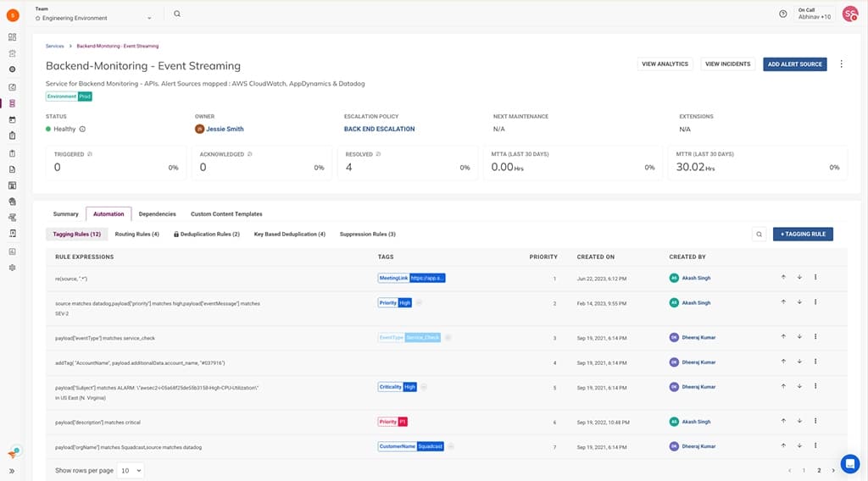
Task: Open the Custom Content Templates tab
Action: (226, 214)
